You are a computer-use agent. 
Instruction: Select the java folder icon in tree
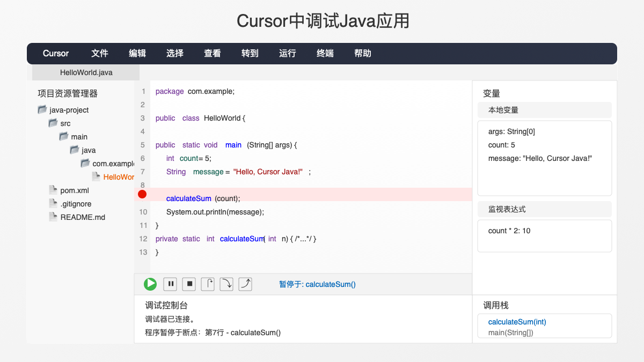[x=75, y=150]
